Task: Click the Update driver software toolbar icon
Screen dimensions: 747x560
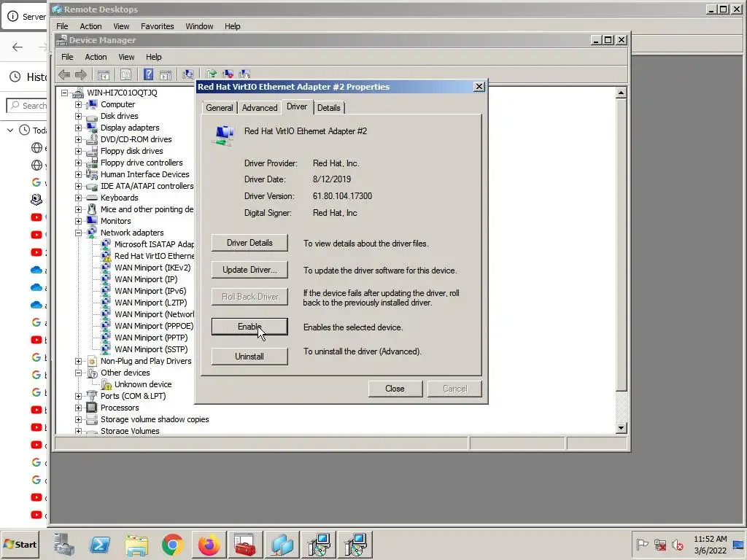Action: [x=212, y=74]
